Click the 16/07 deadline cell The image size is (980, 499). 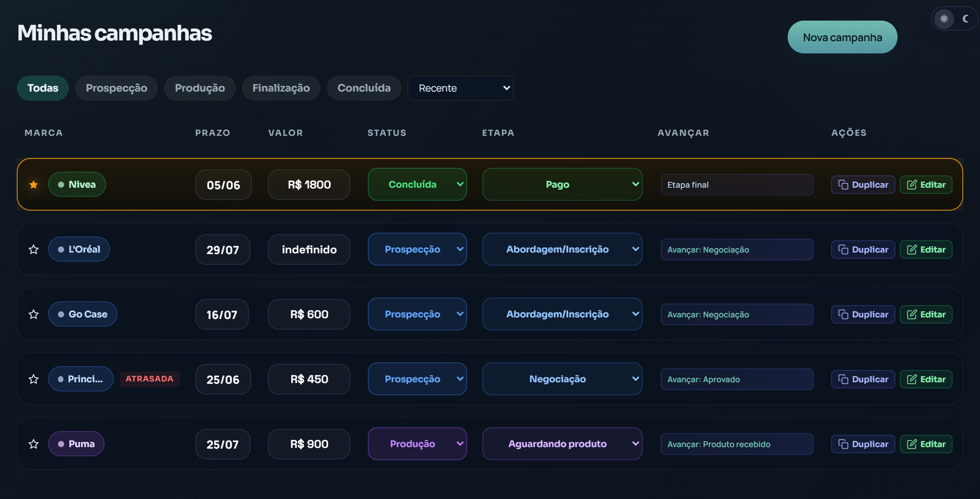[222, 314]
